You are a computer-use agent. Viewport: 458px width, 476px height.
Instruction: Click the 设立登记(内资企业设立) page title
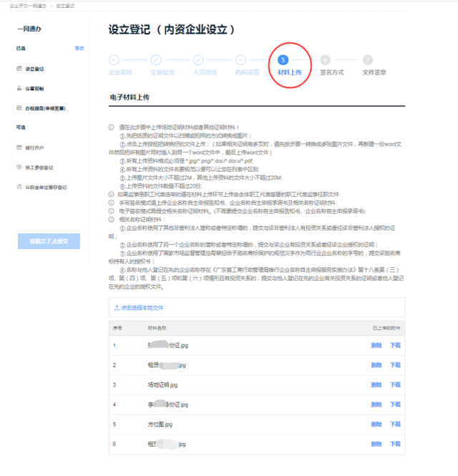pos(172,29)
